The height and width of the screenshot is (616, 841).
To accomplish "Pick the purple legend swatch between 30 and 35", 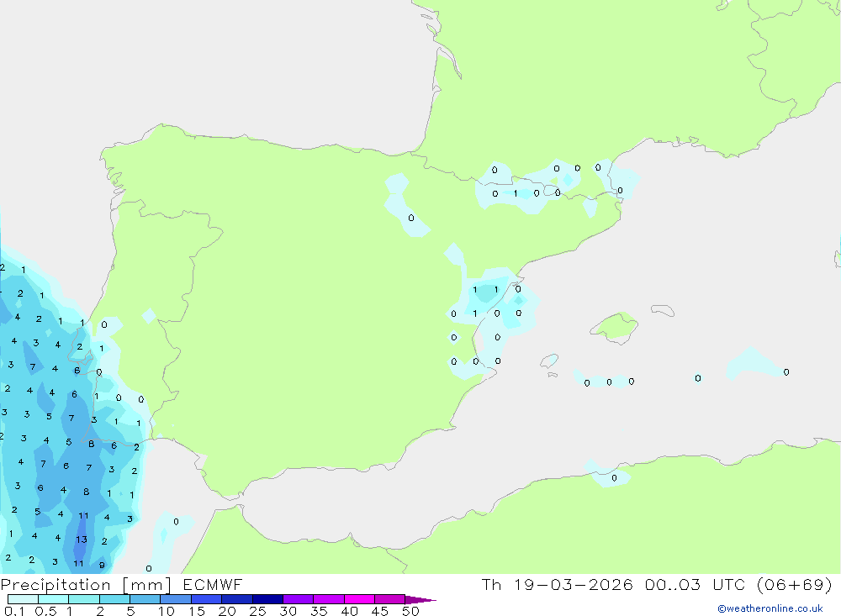I will point(299,599).
